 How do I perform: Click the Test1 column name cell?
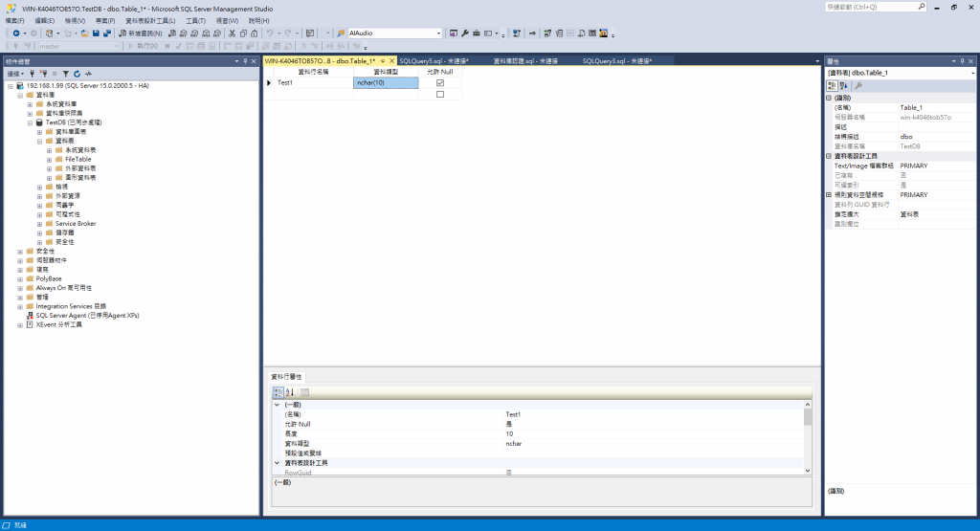tap(314, 82)
